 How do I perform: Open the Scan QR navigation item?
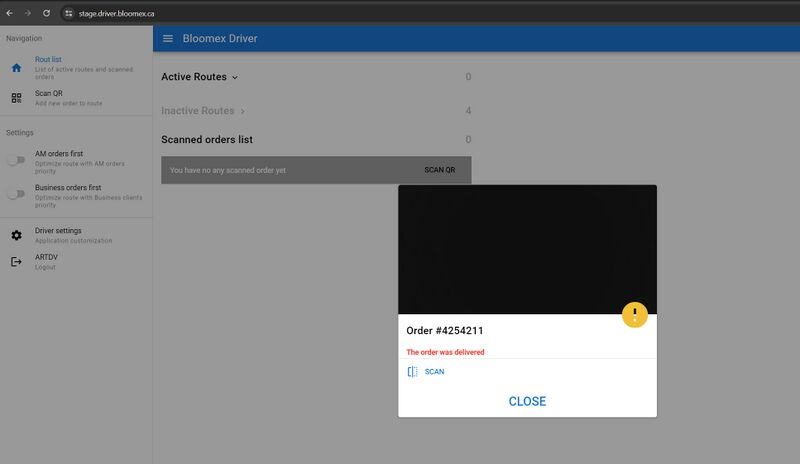76,98
